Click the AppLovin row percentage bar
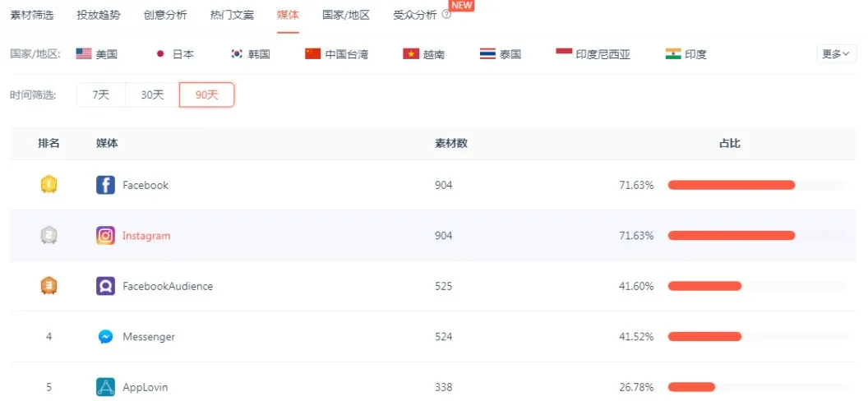 (757, 387)
